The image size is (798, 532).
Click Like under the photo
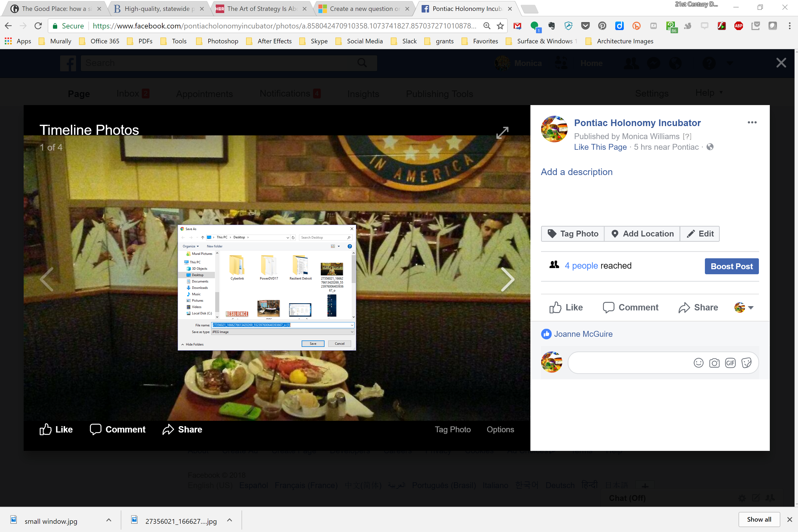(56, 430)
